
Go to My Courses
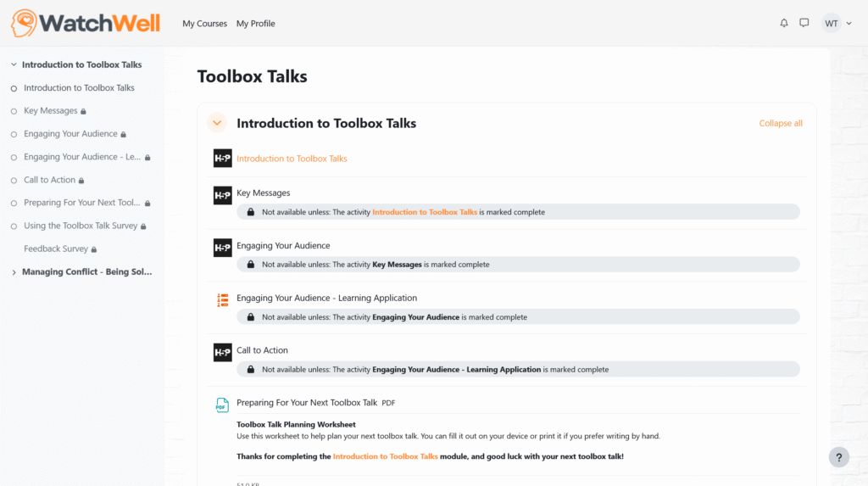point(204,24)
